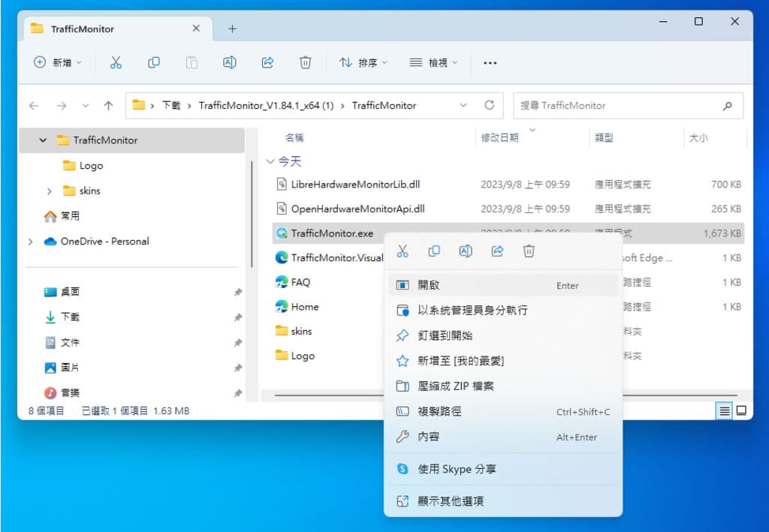Sort by 修改日期 column header

point(499,138)
